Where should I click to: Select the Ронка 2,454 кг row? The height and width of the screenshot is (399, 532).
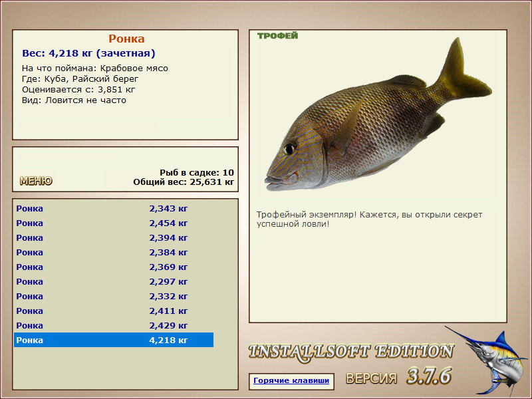coord(114,223)
